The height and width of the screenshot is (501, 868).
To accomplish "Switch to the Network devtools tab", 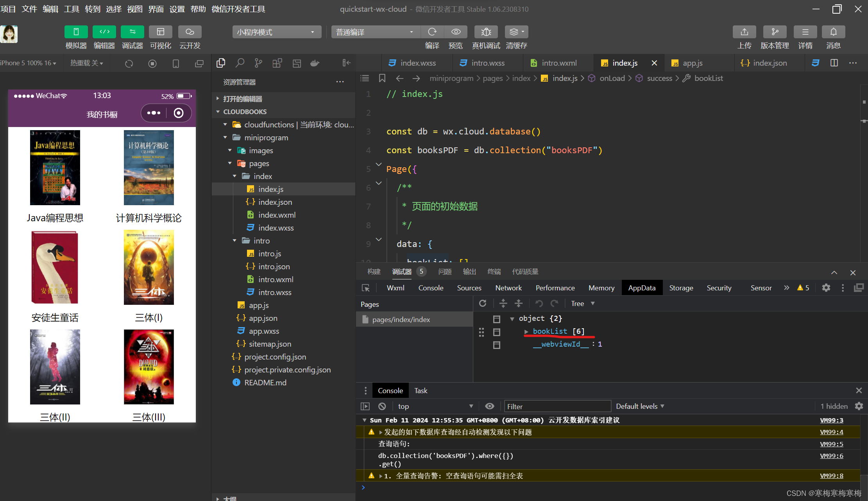I will click(508, 288).
